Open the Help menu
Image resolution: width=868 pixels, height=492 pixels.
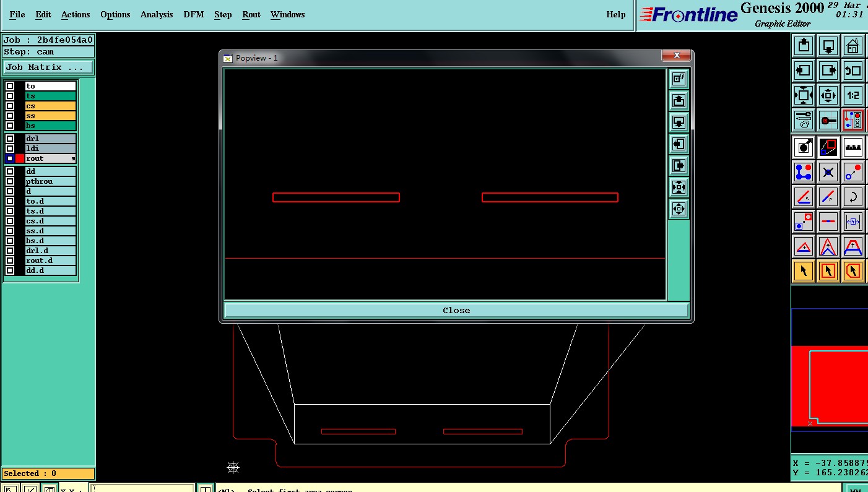[x=616, y=14]
